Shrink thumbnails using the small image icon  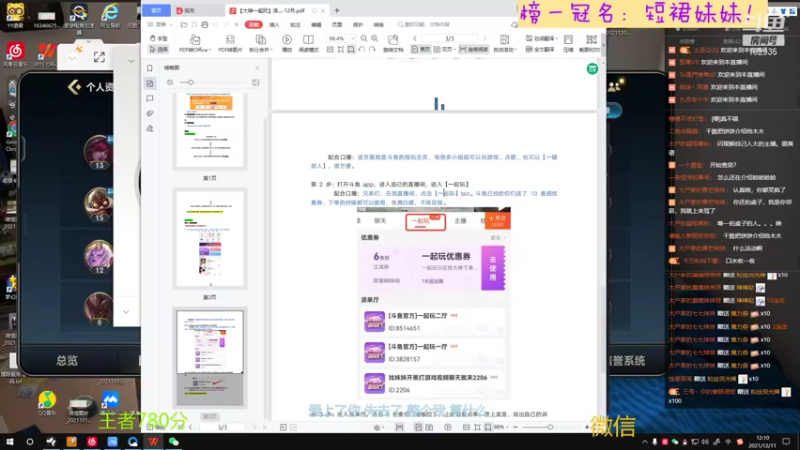pyautogui.click(x=170, y=82)
